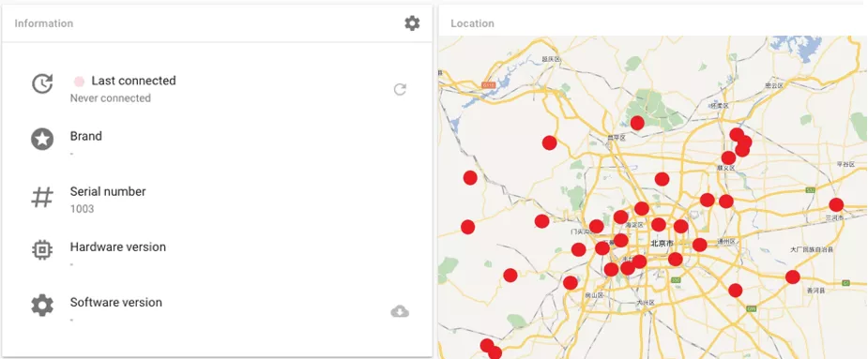This screenshot has height=359, width=868.
Task: Click the Brand star icon
Action: [x=42, y=140]
